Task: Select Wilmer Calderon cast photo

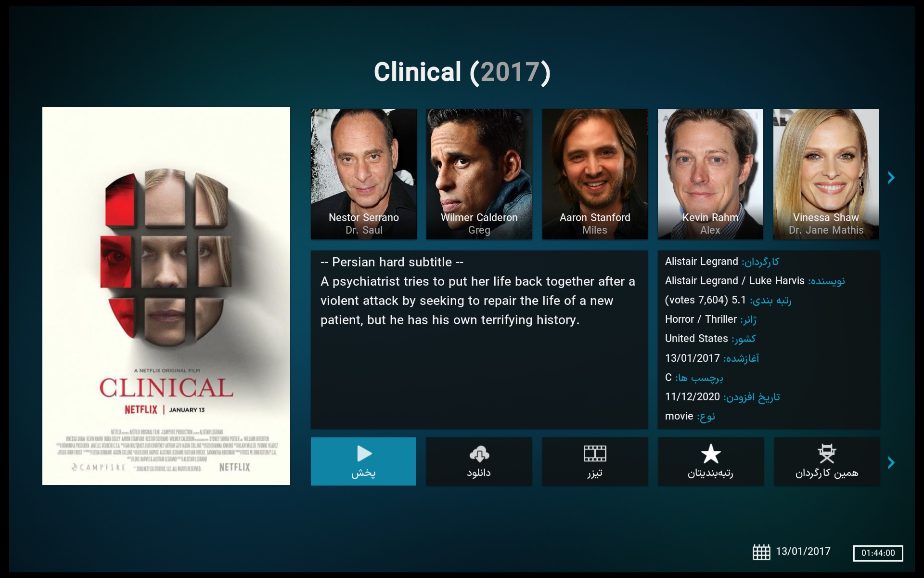Action: 479,174
